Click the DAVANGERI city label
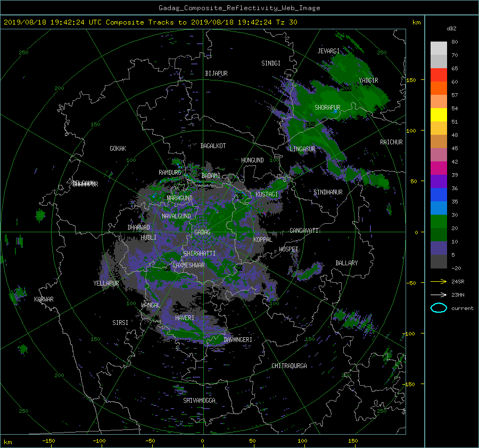The height and width of the screenshot is (448, 479). tap(238, 340)
